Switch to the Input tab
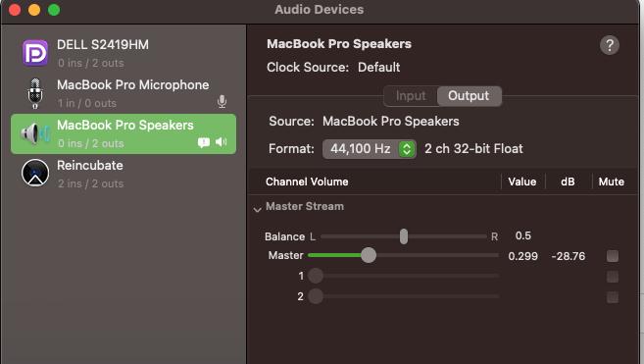 (411, 96)
